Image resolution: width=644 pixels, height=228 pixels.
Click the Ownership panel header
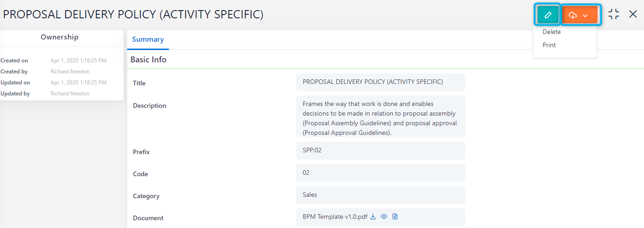pos(60,37)
